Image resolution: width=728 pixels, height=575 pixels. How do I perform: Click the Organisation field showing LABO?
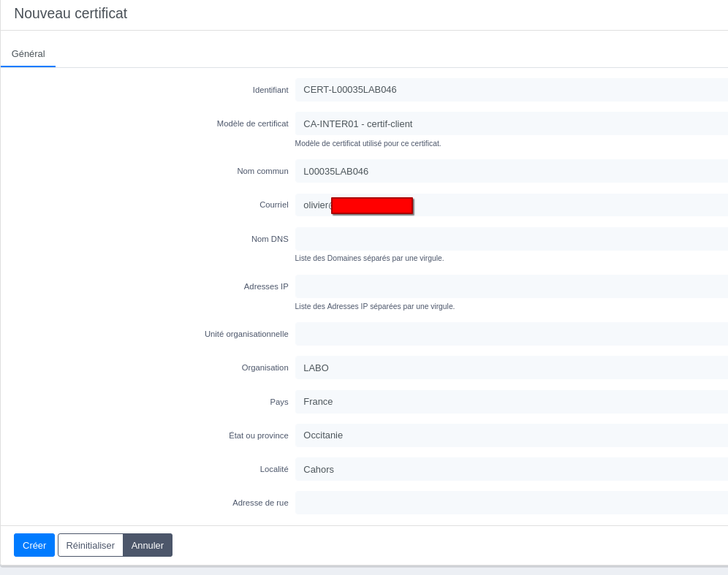pyautogui.click(x=511, y=368)
